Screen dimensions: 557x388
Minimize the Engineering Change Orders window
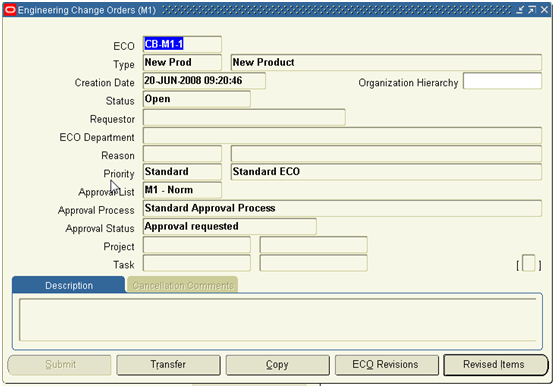click(x=520, y=10)
